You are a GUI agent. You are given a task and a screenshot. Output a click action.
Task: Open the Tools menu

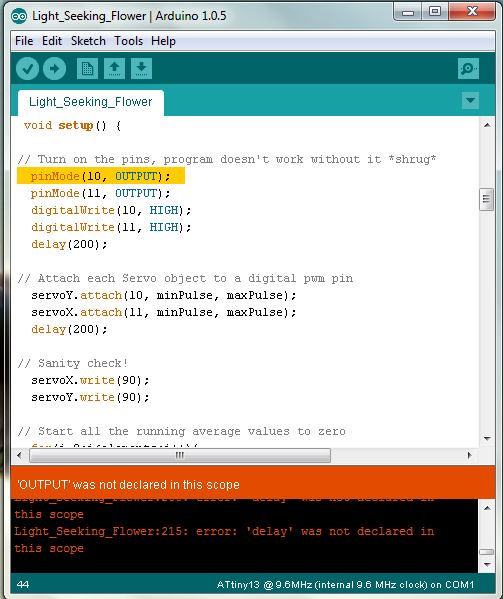pos(129,41)
